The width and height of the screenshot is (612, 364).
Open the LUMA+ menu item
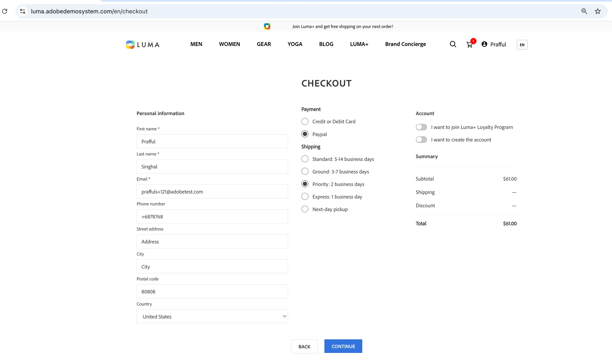[x=359, y=44]
